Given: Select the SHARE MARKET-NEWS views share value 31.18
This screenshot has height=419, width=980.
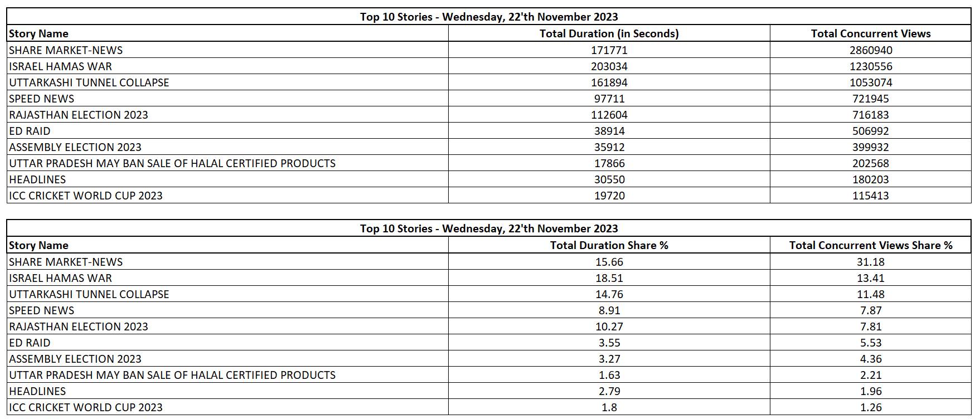Looking at the screenshot, I should point(870,262).
